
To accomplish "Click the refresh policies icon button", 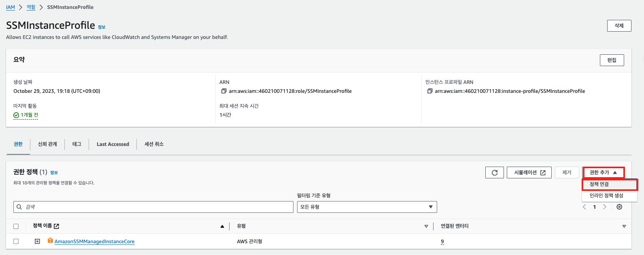I will click(494, 173).
